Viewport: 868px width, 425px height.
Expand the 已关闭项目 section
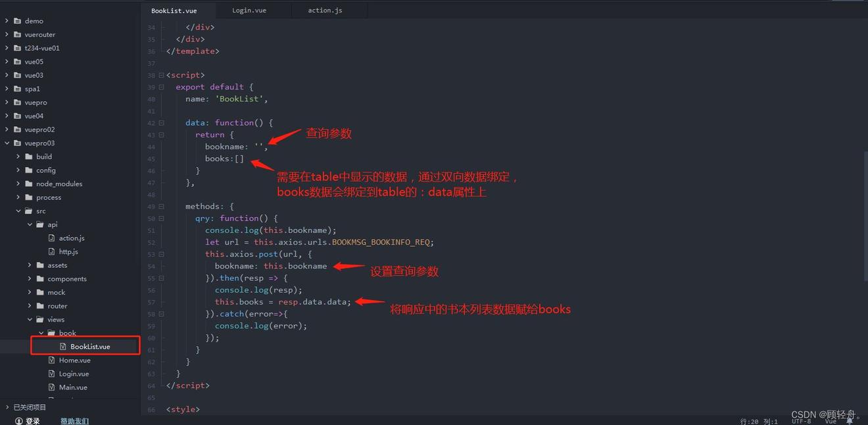tap(7, 407)
